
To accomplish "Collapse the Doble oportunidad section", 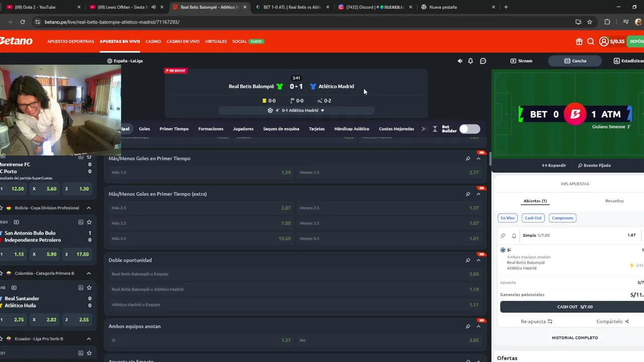I will click(478, 260).
